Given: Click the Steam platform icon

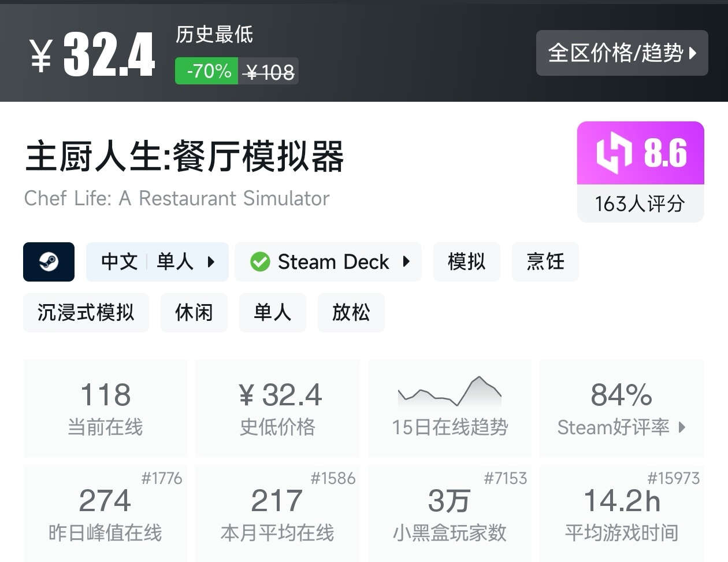Looking at the screenshot, I should pyautogui.click(x=49, y=262).
